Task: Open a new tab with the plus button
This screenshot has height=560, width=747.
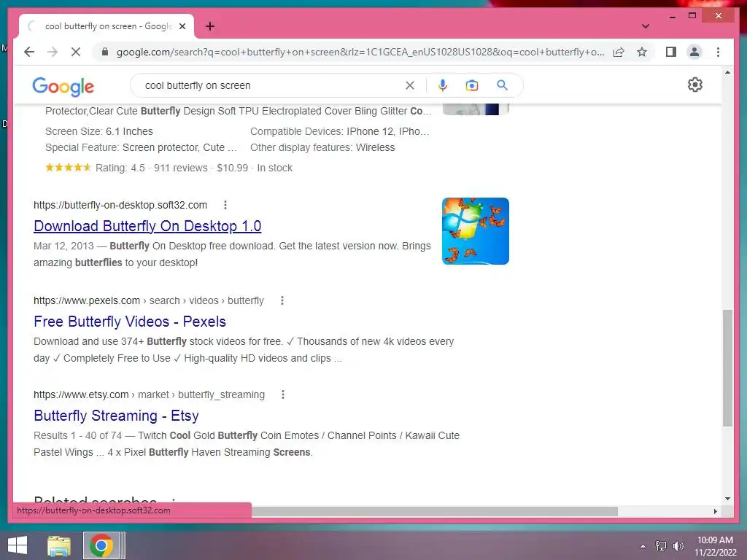Action: point(210,26)
